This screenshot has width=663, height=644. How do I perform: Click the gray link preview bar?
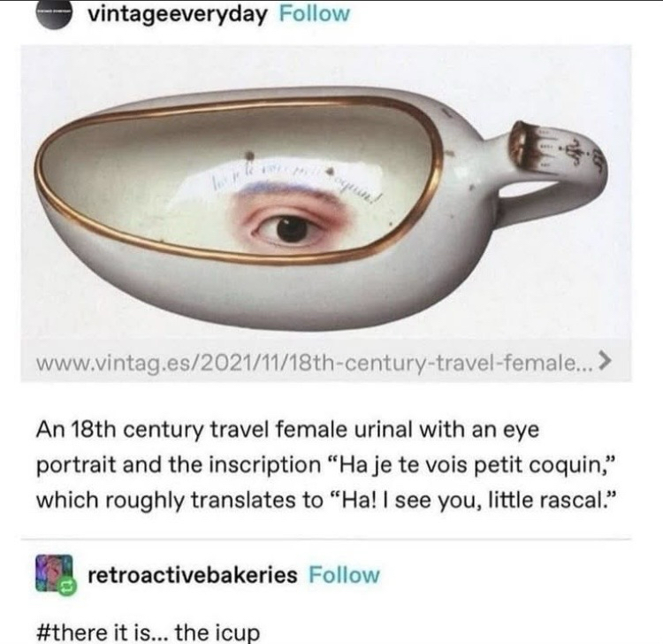[x=326, y=361]
